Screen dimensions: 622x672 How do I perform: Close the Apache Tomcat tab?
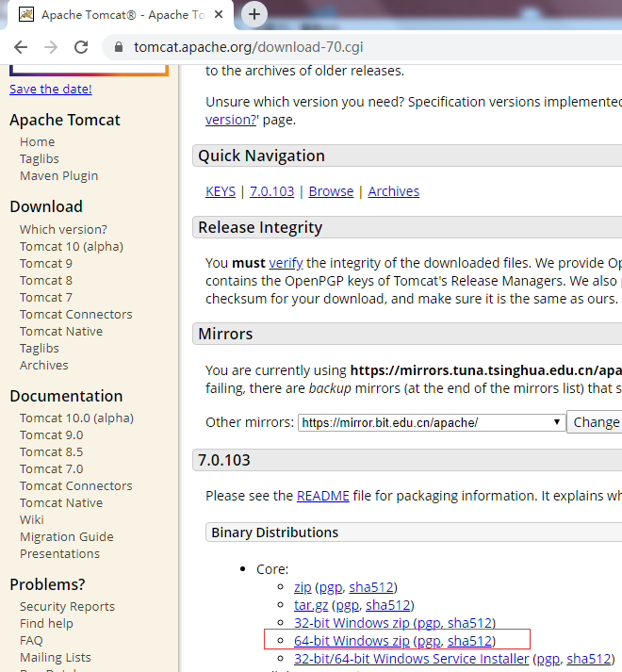[x=219, y=14]
